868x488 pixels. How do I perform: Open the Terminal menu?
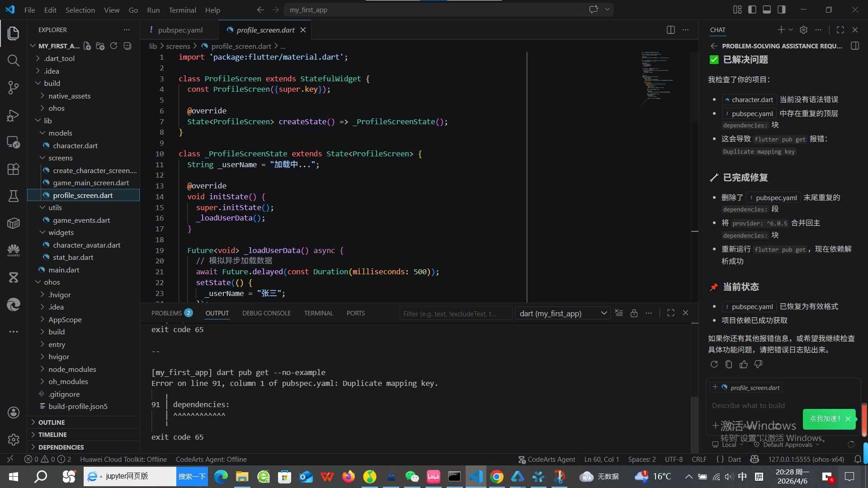click(182, 10)
